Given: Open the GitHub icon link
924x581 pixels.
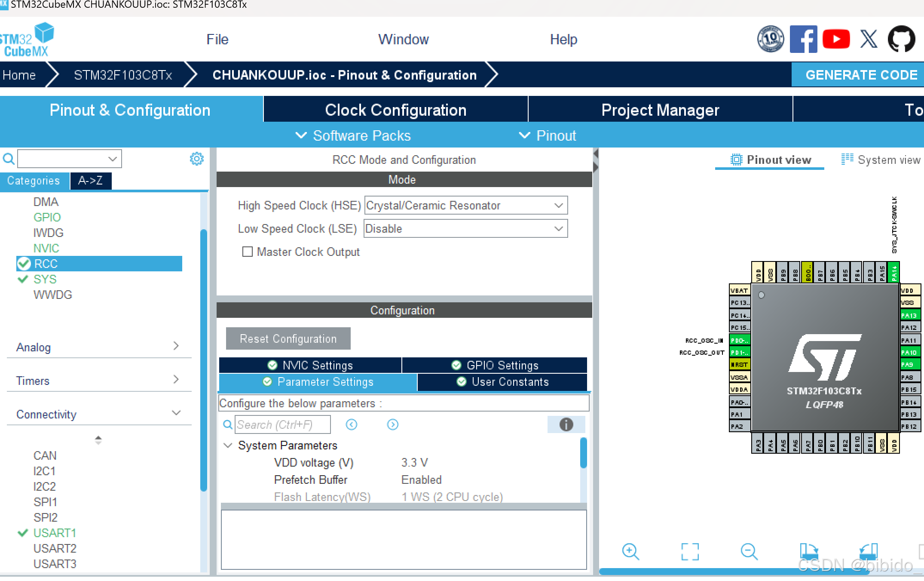Looking at the screenshot, I should point(901,39).
